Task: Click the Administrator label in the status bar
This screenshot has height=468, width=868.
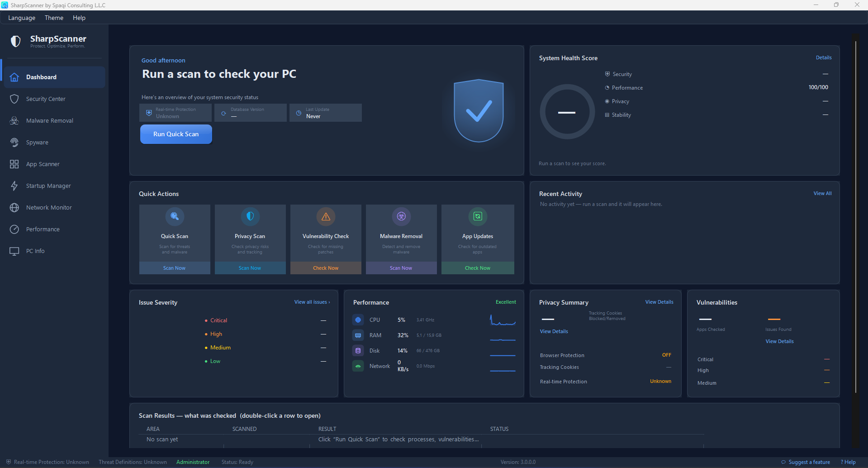Action: (x=193, y=462)
